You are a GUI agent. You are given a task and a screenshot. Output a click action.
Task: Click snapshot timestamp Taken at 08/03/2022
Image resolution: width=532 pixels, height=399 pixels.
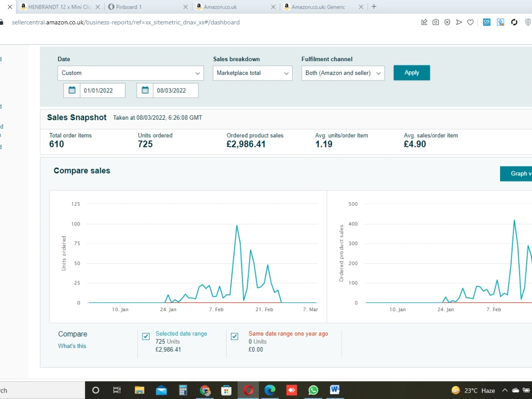click(x=157, y=118)
